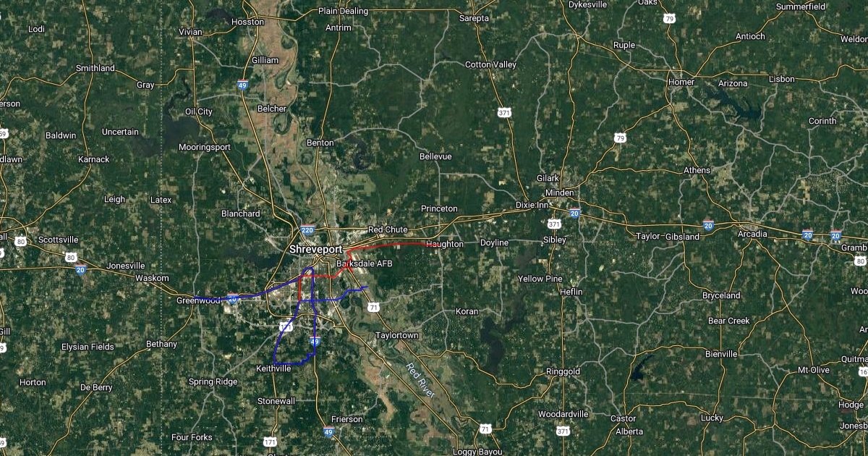The image size is (868, 456).
Task: Select the Shreveport city label
Action: [315, 249]
